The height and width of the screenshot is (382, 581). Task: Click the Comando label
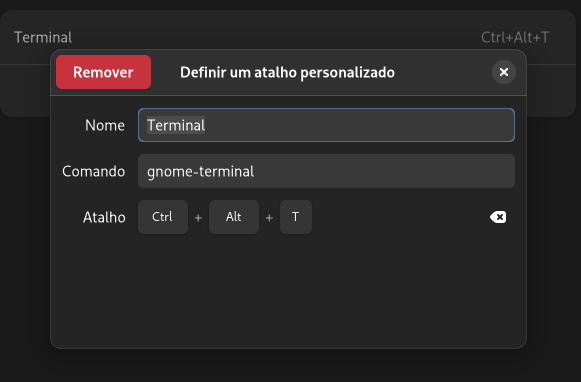(x=93, y=172)
